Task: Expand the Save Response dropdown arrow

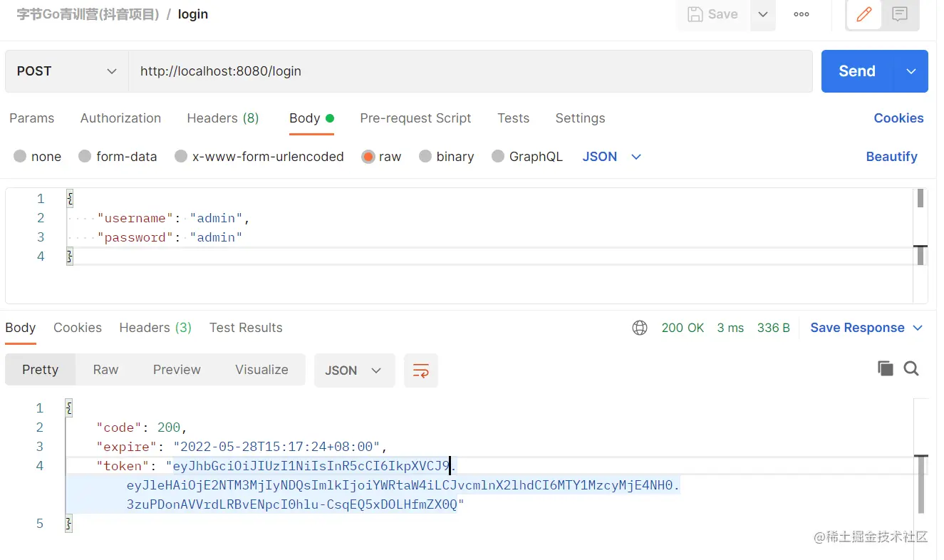Action: pyautogui.click(x=917, y=328)
